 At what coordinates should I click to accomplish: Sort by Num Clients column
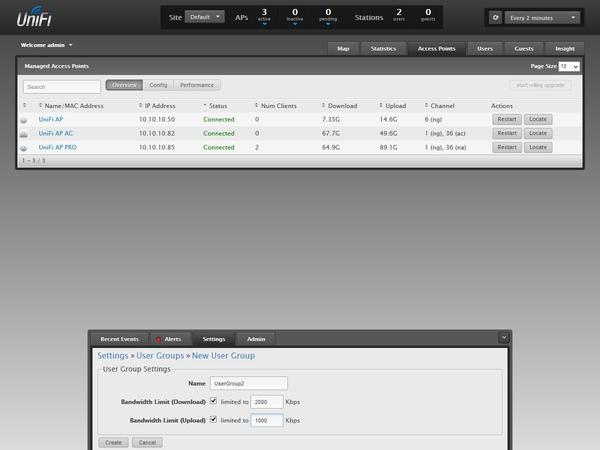(x=276, y=106)
